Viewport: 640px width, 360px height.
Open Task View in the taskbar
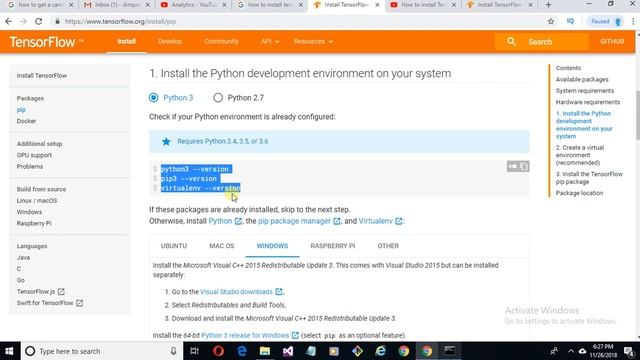pos(195,351)
